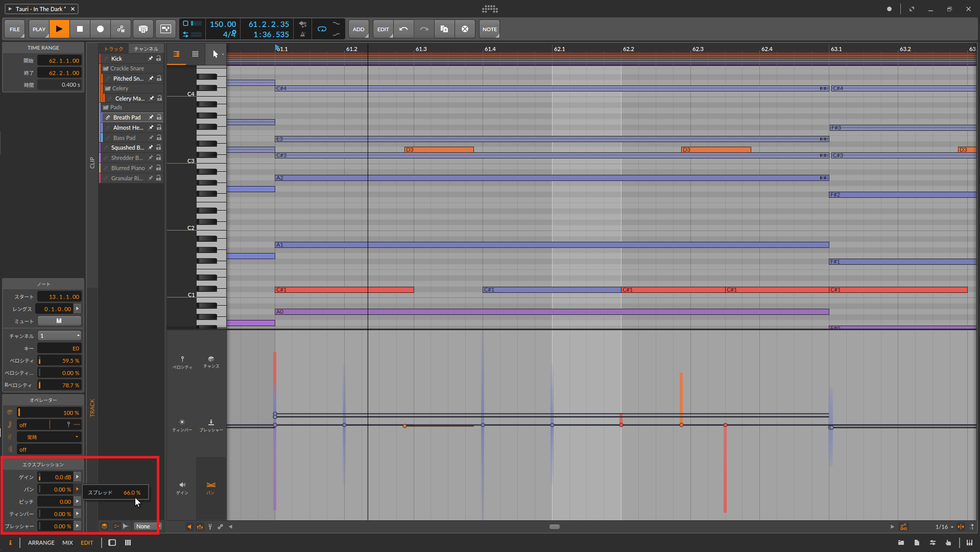Open the FILE menu

click(15, 29)
